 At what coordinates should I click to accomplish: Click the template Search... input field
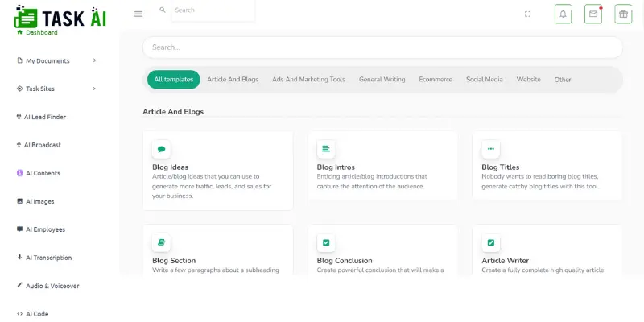tap(382, 47)
